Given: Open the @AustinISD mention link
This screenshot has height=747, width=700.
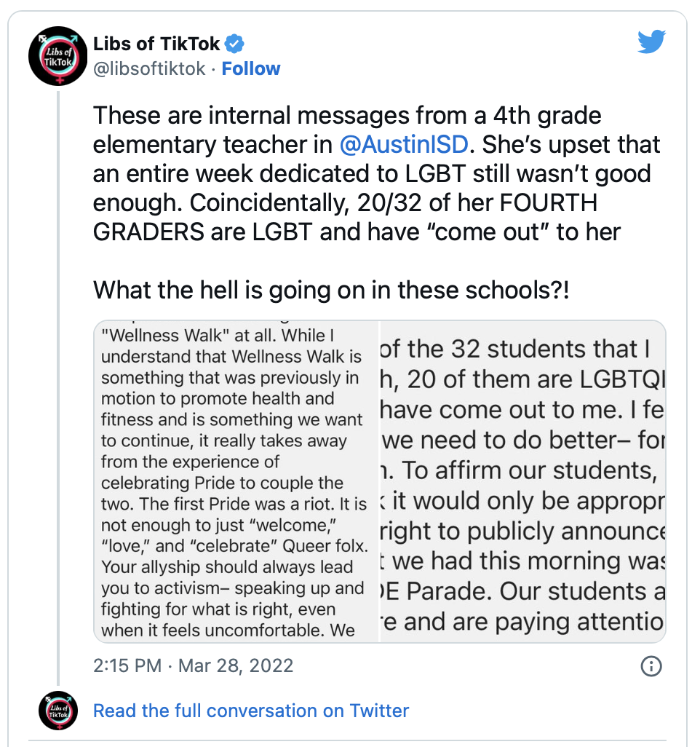Looking at the screenshot, I should tap(404, 144).
